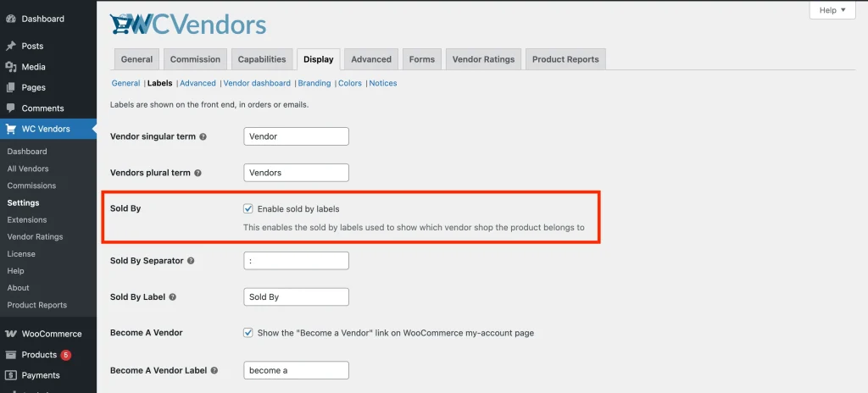Click the Media icon in sidebar
This screenshot has width=868, height=393.
point(10,67)
